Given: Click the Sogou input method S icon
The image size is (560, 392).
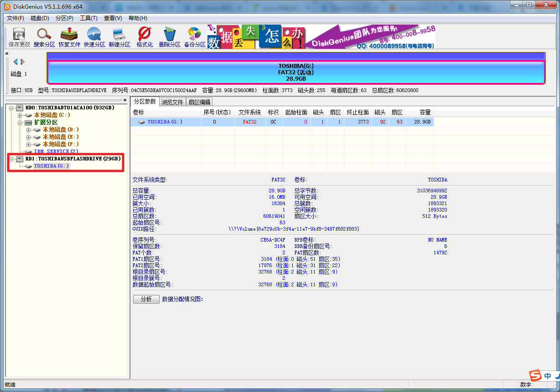Looking at the screenshot, I should tap(536, 376).
